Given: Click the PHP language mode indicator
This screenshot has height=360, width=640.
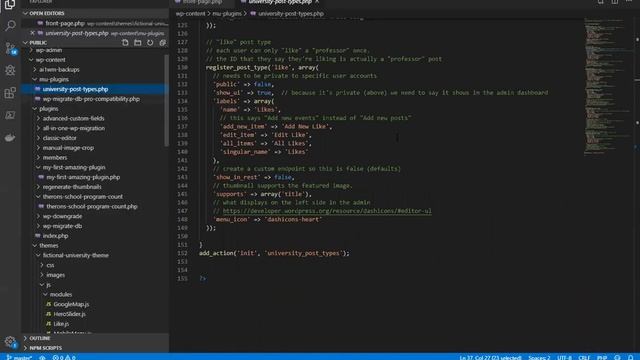Looking at the screenshot, I should click(602, 357).
